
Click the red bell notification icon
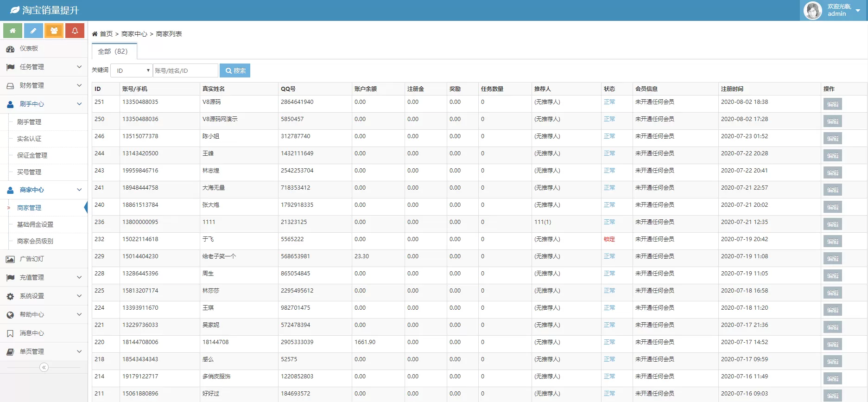(75, 31)
